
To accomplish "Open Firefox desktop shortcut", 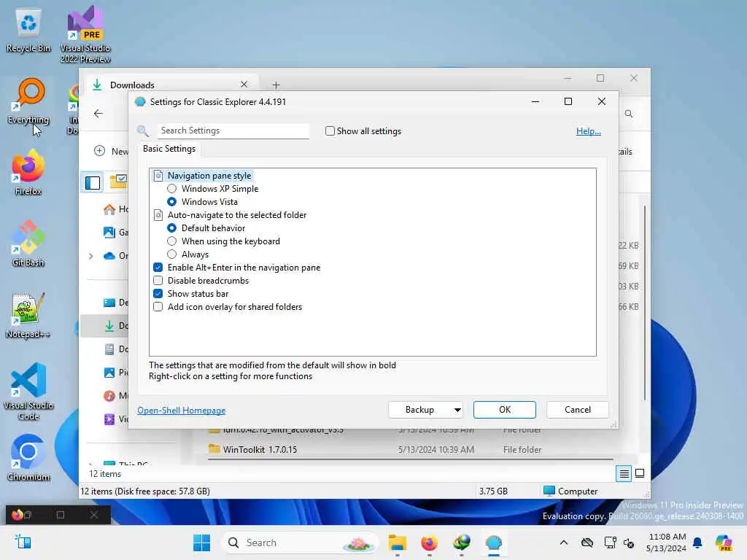I will coord(28,173).
